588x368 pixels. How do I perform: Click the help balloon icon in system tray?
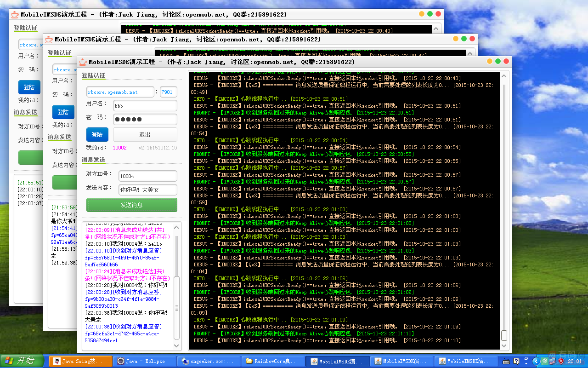point(516,361)
